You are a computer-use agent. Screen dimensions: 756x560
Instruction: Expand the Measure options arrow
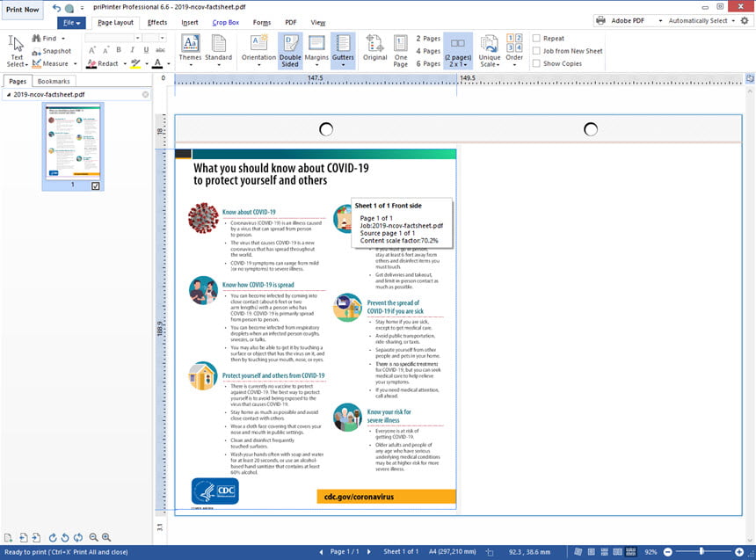[x=76, y=63]
